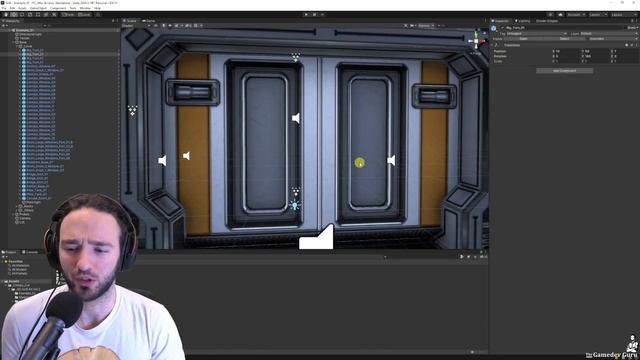Switch to the Scene tab

coord(131,21)
